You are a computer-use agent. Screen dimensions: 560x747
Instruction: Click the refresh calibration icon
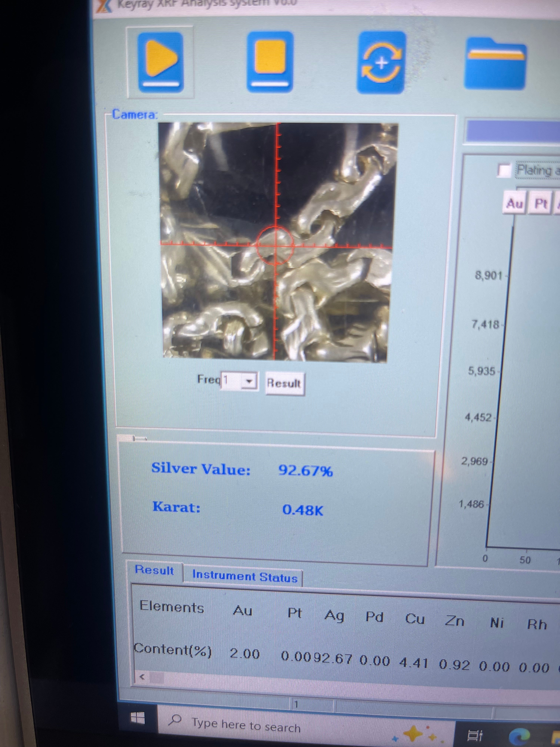click(381, 62)
